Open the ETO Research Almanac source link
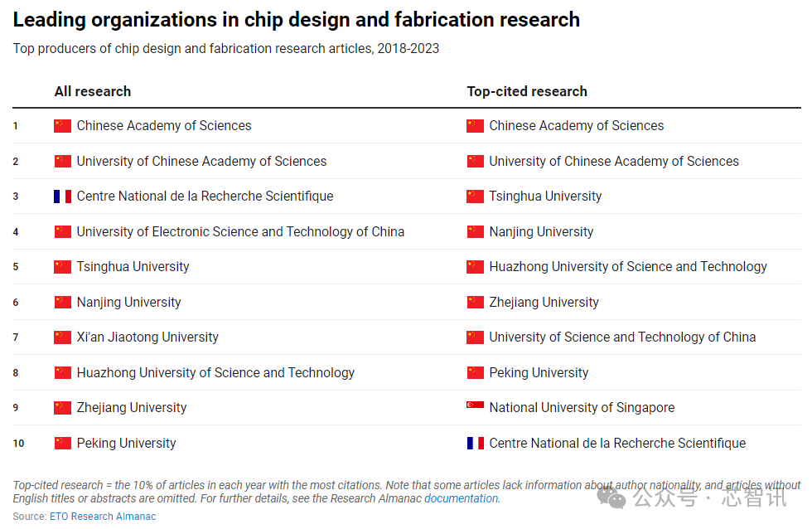This screenshot has height=529, width=812. coord(103,516)
